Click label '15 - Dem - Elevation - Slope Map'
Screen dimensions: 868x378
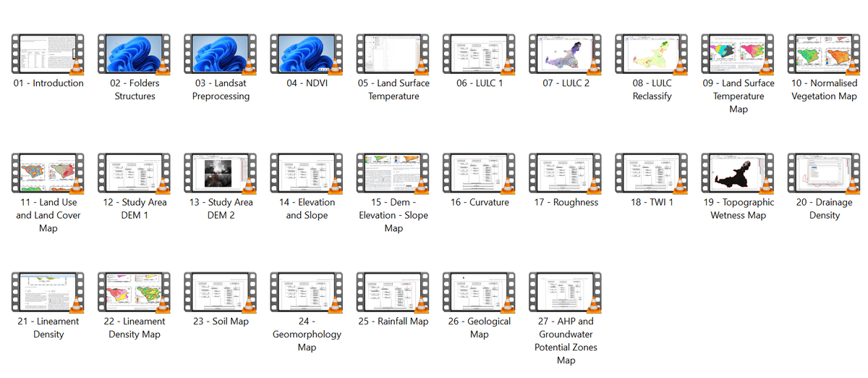[x=393, y=215]
